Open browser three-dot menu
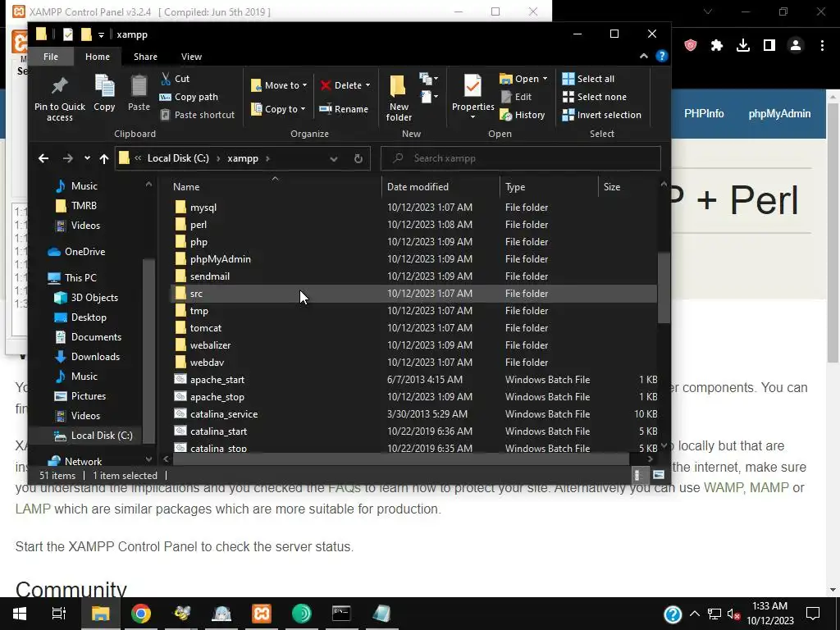The height and width of the screenshot is (630, 840). [822, 46]
